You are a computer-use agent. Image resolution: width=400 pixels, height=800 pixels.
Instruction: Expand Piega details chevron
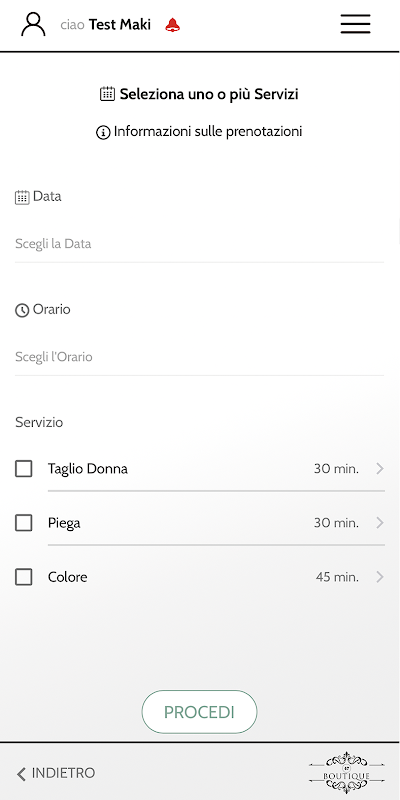coord(380,523)
